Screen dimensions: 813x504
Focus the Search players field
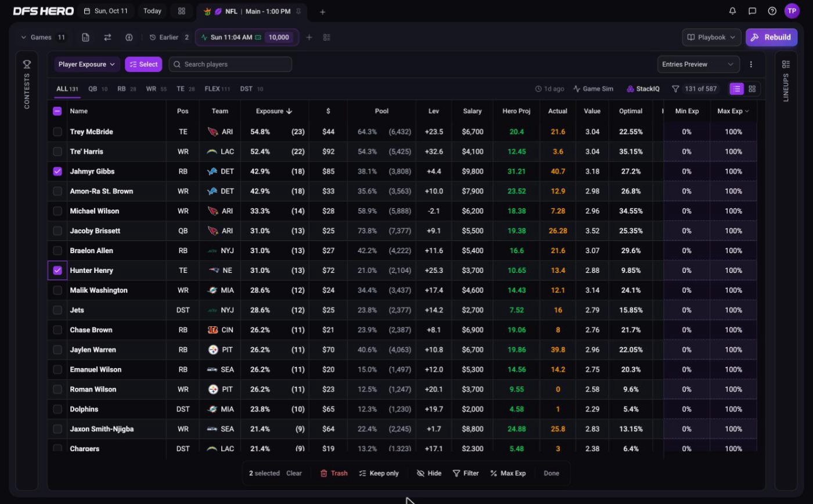(x=231, y=64)
